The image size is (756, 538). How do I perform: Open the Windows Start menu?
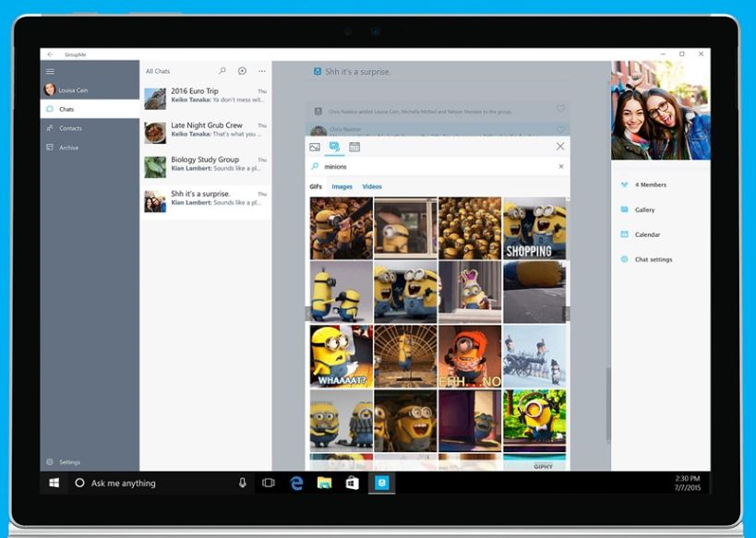54,483
